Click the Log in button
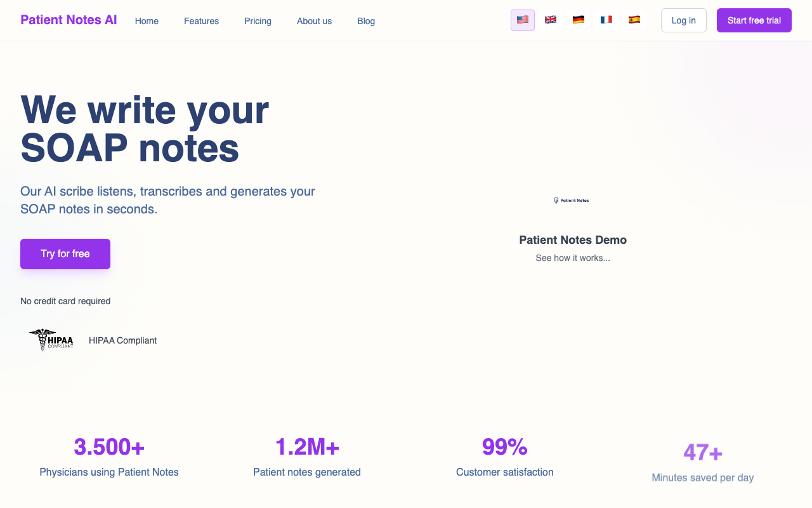 tap(684, 20)
